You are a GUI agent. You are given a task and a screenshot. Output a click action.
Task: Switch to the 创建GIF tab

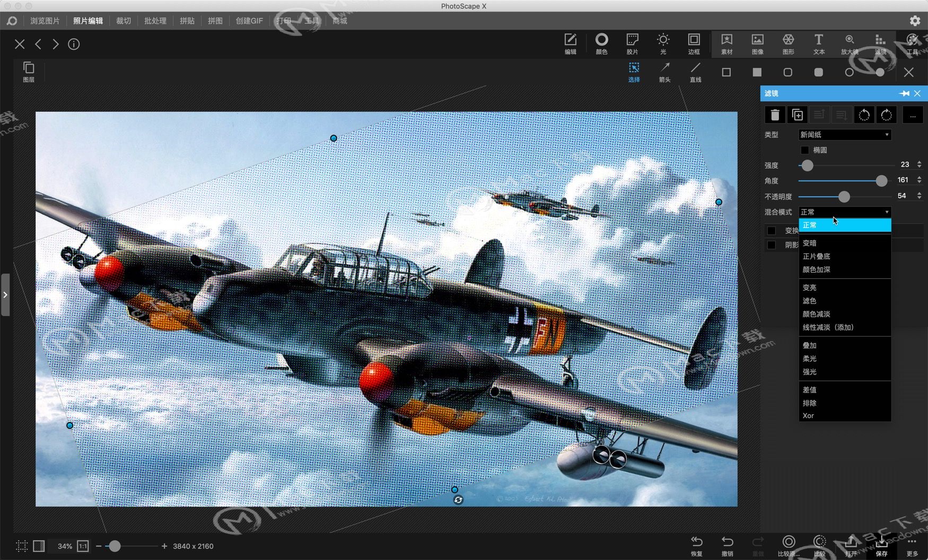pos(249,21)
